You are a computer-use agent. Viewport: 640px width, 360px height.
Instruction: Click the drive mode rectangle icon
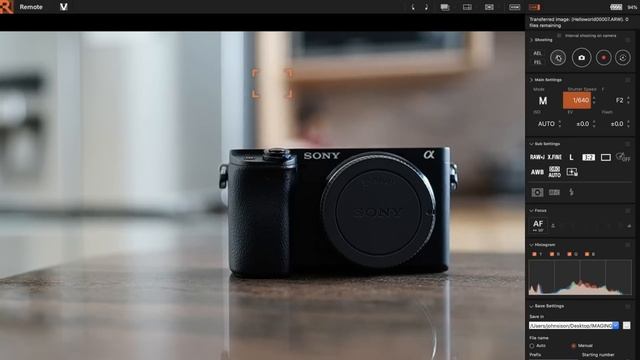click(606, 157)
